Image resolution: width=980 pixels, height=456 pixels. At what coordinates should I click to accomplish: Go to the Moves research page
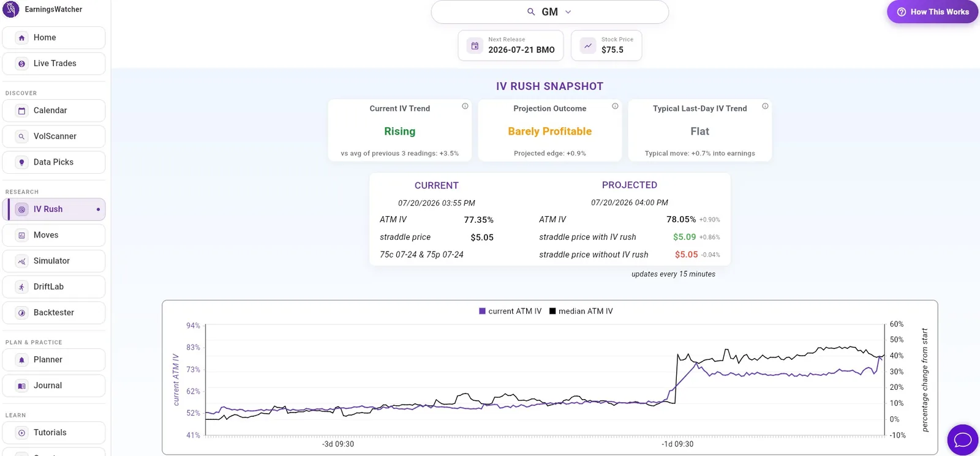54,235
